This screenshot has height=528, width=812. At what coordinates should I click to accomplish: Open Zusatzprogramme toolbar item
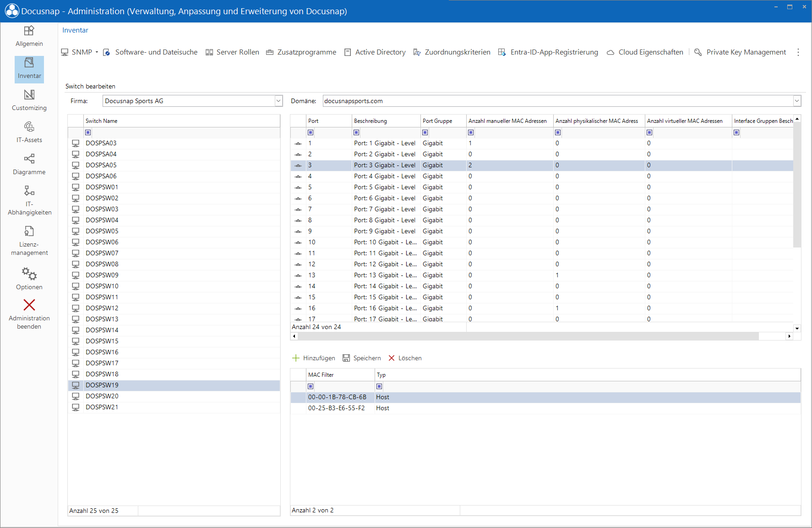[x=301, y=52]
